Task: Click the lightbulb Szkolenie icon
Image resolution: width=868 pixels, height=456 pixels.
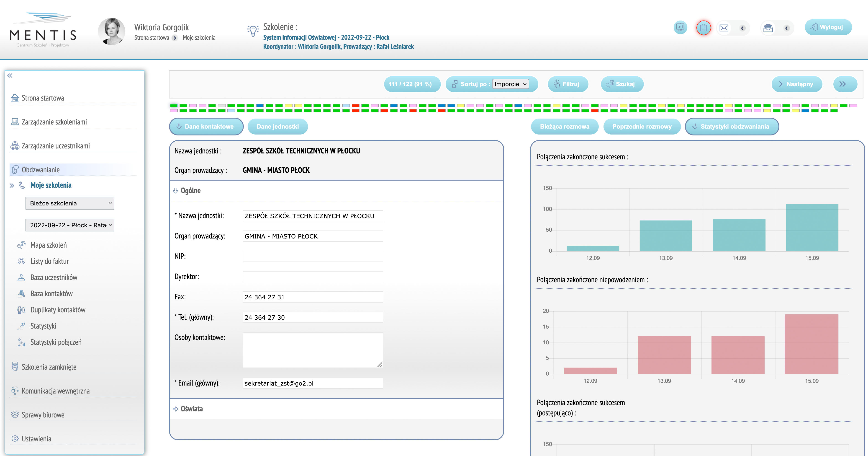Action: pyautogui.click(x=253, y=31)
